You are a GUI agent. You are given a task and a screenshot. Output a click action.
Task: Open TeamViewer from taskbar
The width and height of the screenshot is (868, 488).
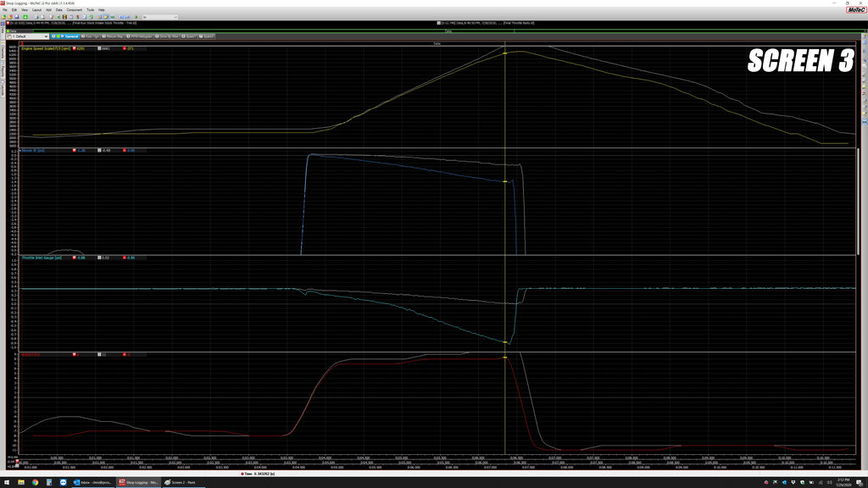click(x=63, y=482)
